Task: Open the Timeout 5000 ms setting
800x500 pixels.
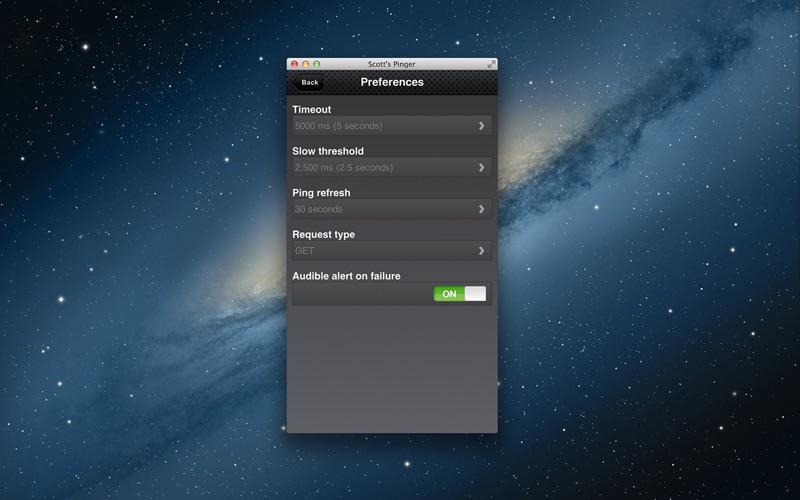Action: click(392, 126)
